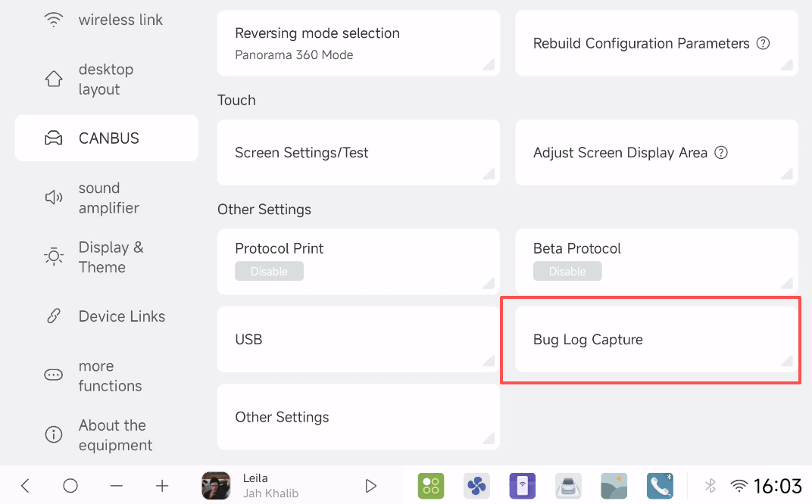Tap the Bluetooth status icon
Screen dimensions: 812x504
pos(710,486)
